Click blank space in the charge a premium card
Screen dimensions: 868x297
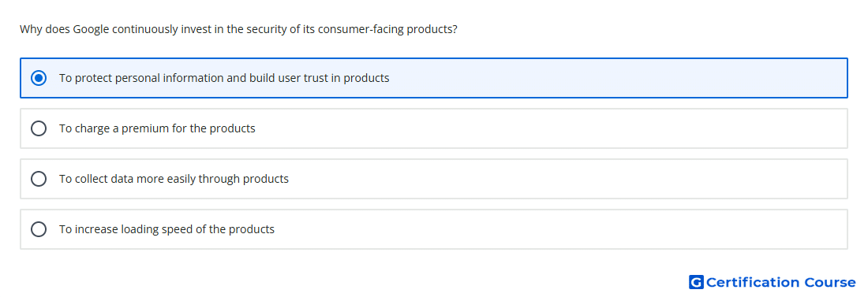(554, 128)
